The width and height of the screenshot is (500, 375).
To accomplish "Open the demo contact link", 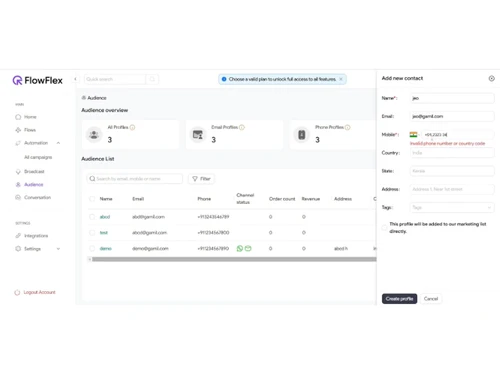I will (x=105, y=248).
